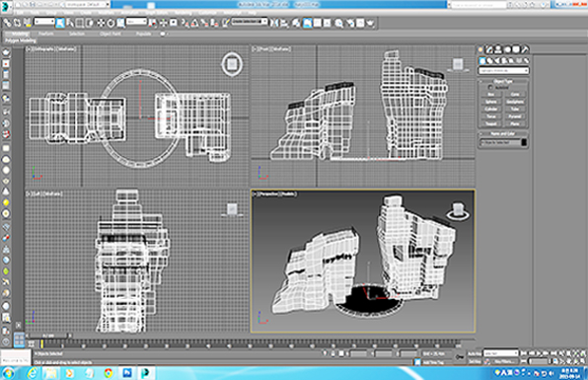Open the Mirror tool
This screenshot has height=380, width=588.
point(274,23)
